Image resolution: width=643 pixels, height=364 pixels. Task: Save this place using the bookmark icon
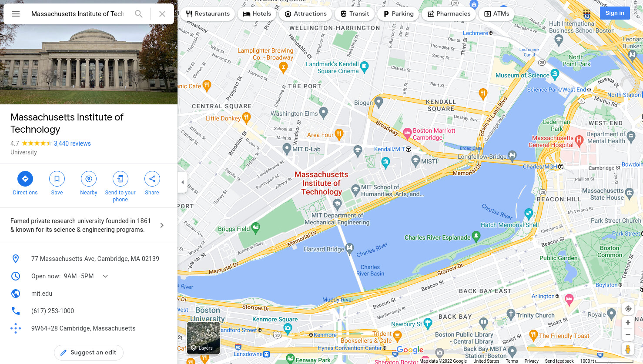pyautogui.click(x=57, y=183)
